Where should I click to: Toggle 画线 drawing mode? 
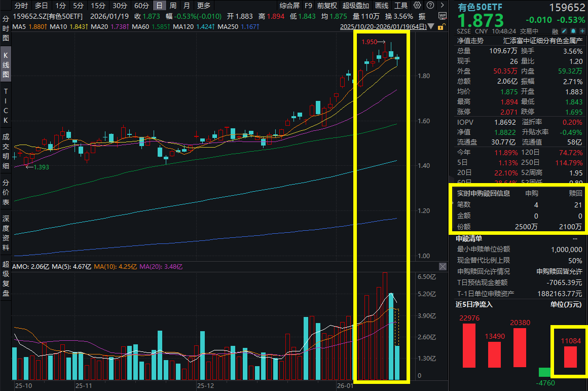click(381, 6)
